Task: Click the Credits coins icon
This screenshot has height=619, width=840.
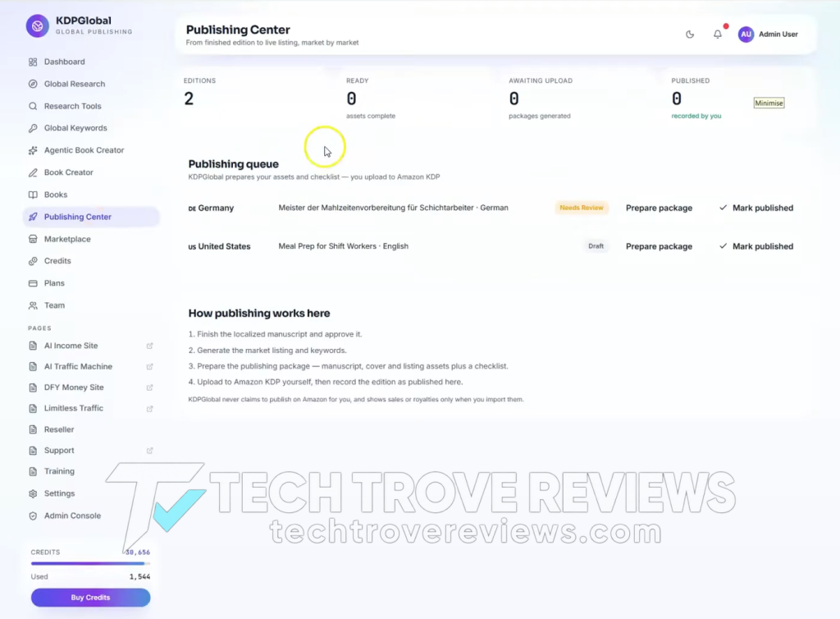Action: (33, 261)
